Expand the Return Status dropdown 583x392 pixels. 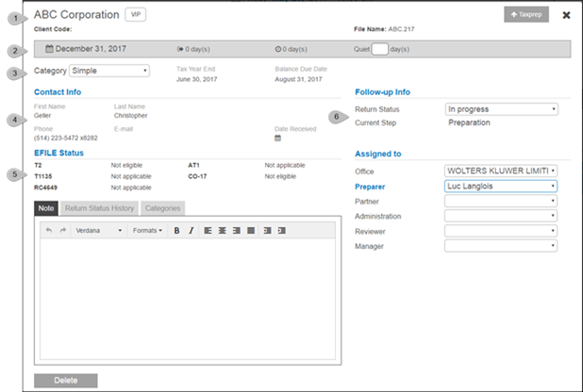click(x=500, y=109)
